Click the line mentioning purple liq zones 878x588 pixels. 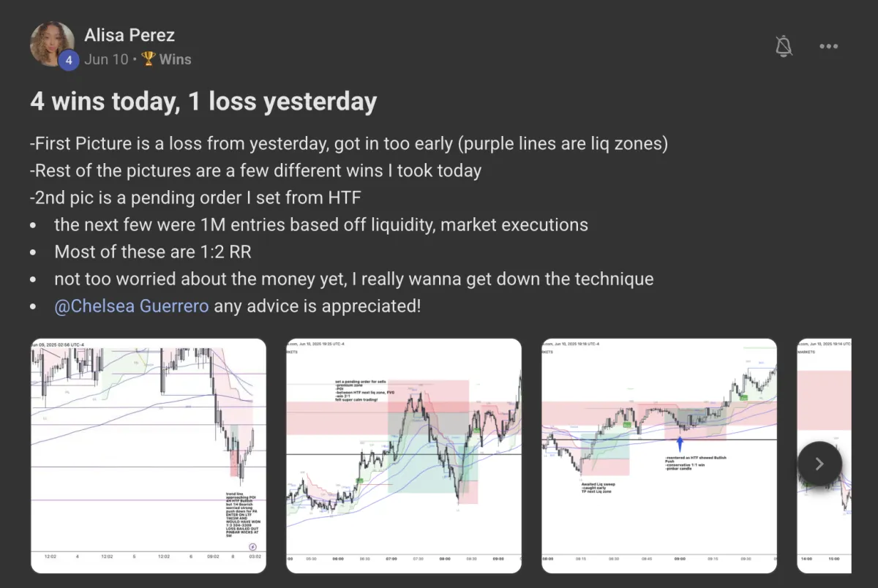[349, 143]
